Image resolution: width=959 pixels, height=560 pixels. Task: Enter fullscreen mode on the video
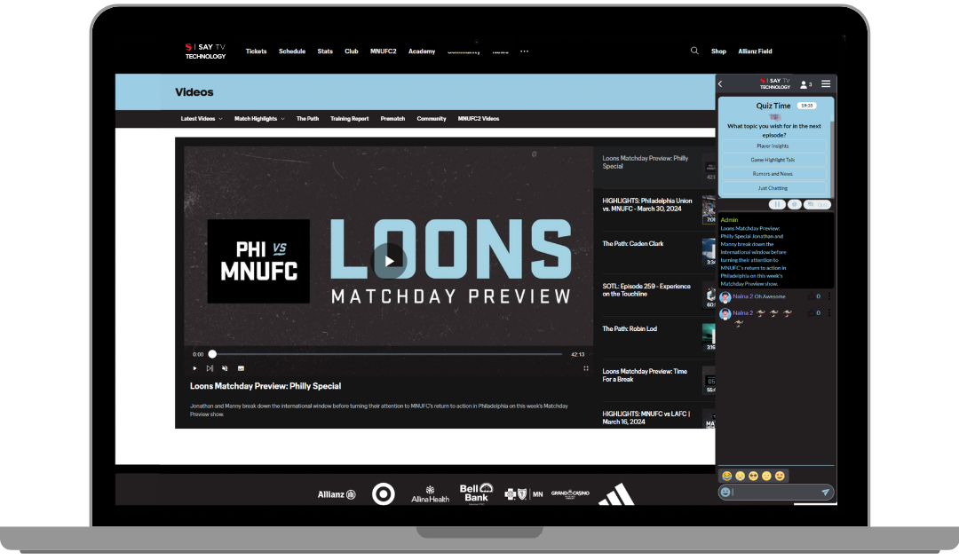[586, 368]
